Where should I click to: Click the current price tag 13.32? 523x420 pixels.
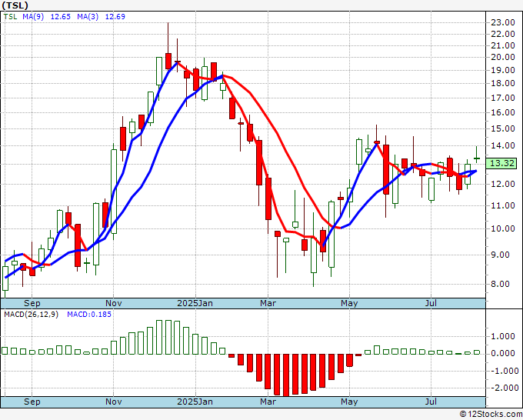coord(502,164)
